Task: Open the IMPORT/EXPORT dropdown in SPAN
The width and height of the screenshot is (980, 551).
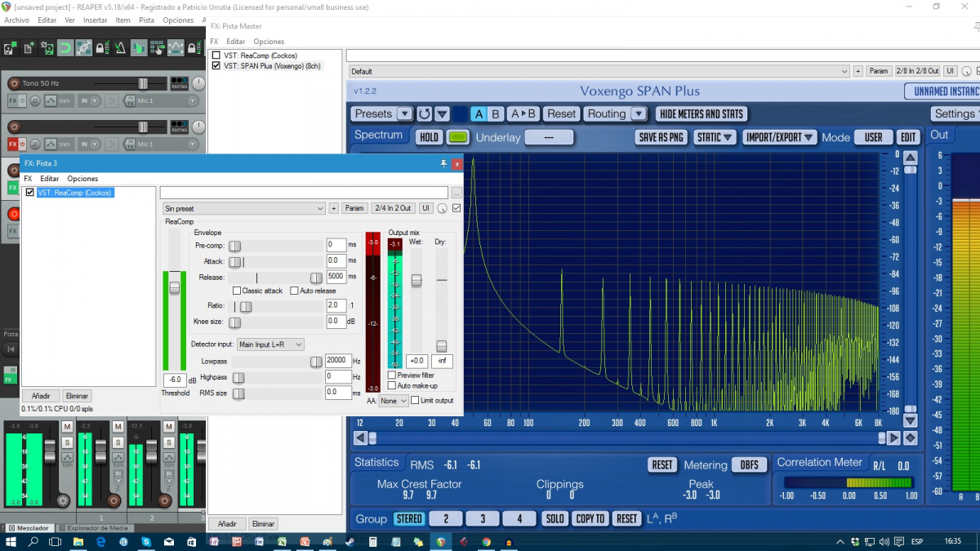Action: pyautogui.click(x=779, y=137)
